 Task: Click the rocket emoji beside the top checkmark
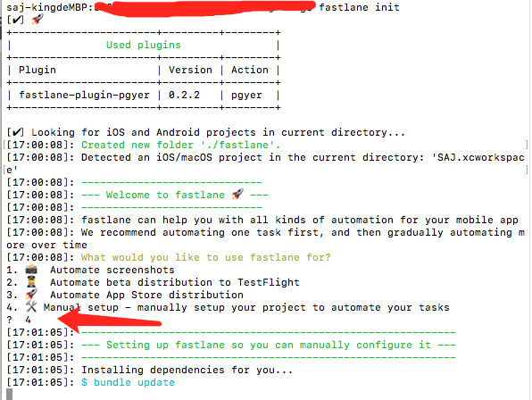point(37,20)
